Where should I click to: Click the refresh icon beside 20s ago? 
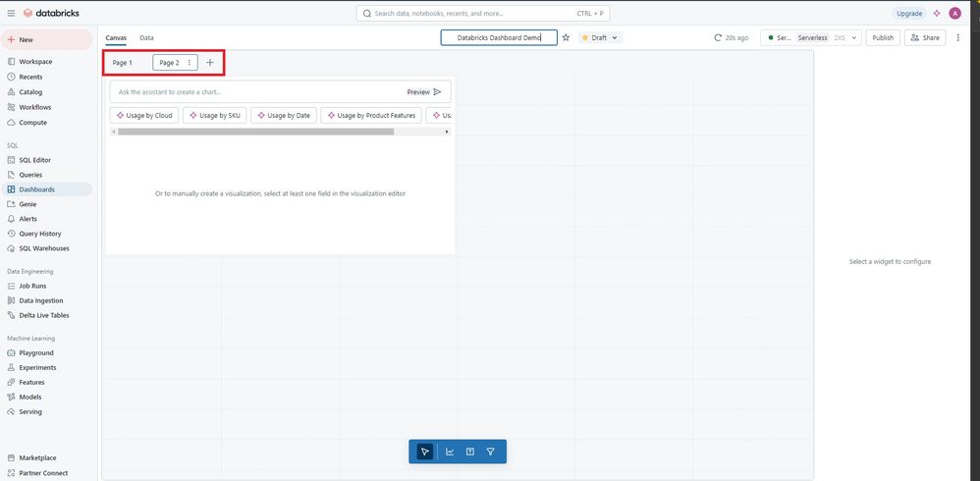(x=719, y=37)
